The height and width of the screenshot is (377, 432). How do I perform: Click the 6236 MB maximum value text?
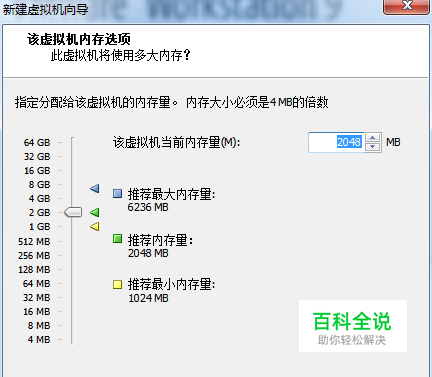tap(148, 207)
